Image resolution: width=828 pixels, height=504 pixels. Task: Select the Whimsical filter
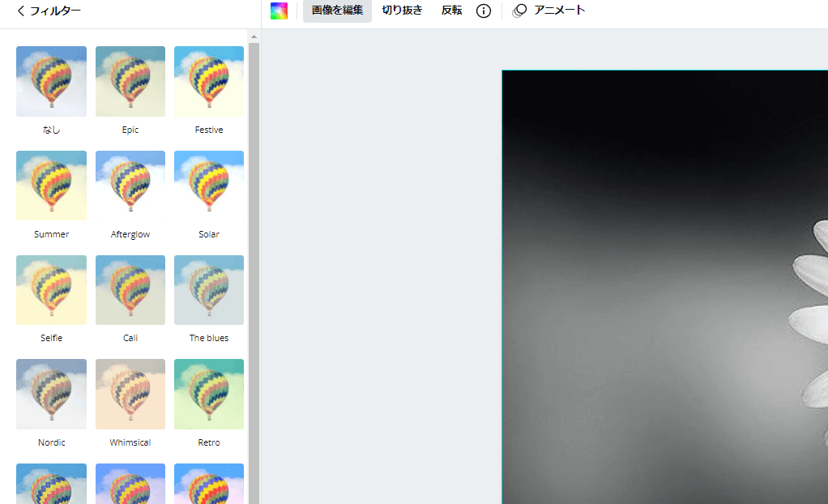[x=130, y=394]
